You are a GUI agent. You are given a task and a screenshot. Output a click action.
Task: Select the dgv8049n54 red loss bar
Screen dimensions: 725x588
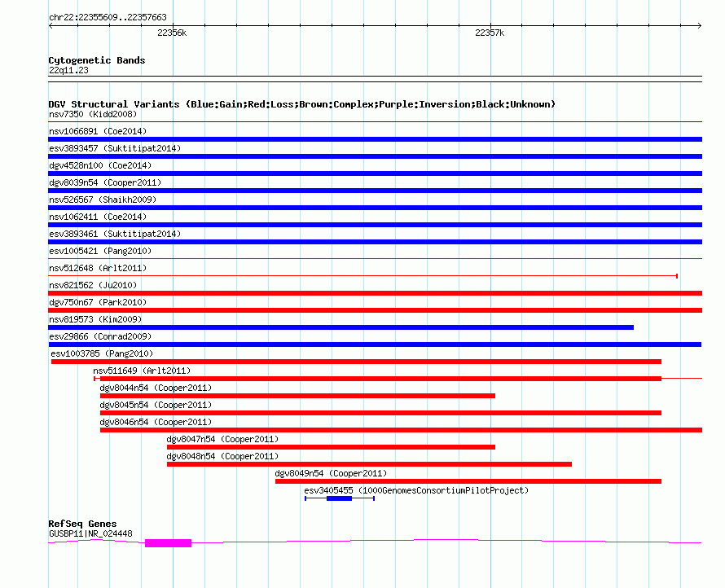[468, 481]
